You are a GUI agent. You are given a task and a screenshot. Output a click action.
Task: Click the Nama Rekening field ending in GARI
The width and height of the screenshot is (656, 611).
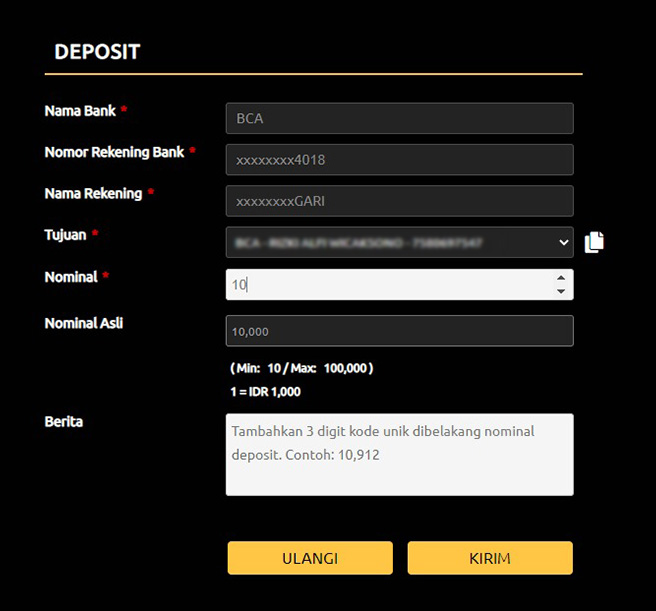(399, 201)
